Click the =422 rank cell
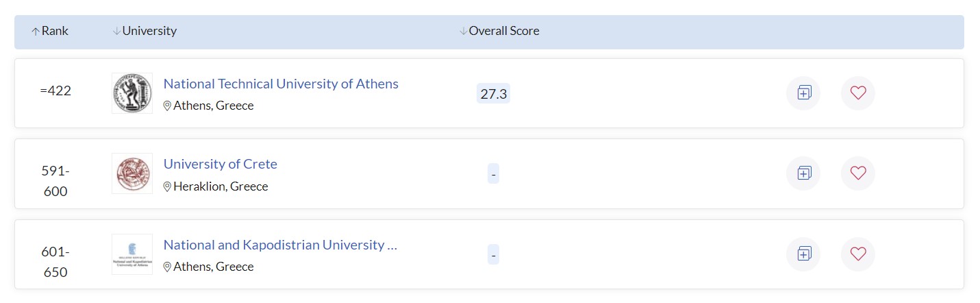The width and height of the screenshot is (980, 303). click(55, 91)
